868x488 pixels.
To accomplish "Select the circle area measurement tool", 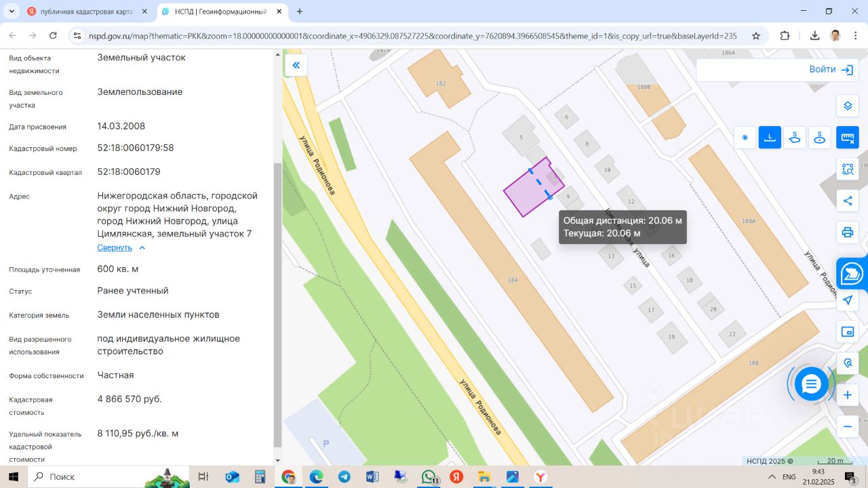I will tap(820, 138).
